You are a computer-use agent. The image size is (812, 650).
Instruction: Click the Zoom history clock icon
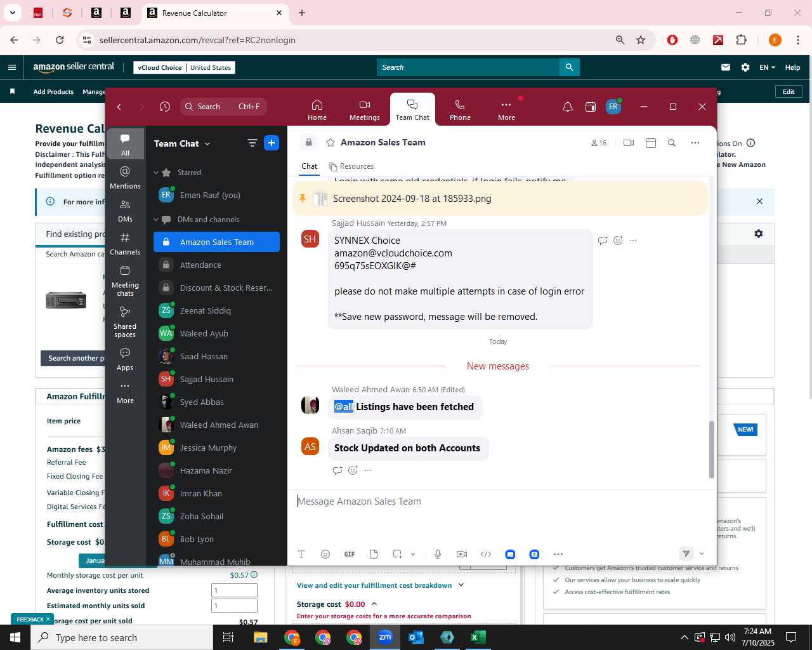click(165, 107)
